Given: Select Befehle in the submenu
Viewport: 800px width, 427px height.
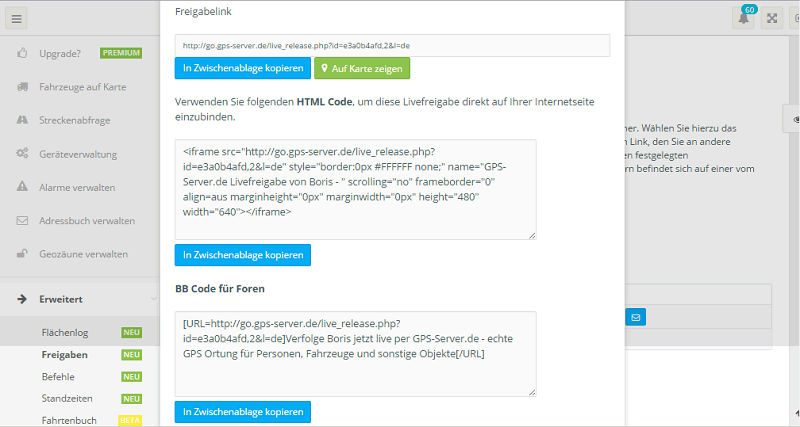Looking at the screenshot, I should pyautogui.click(x=58, y=376).
